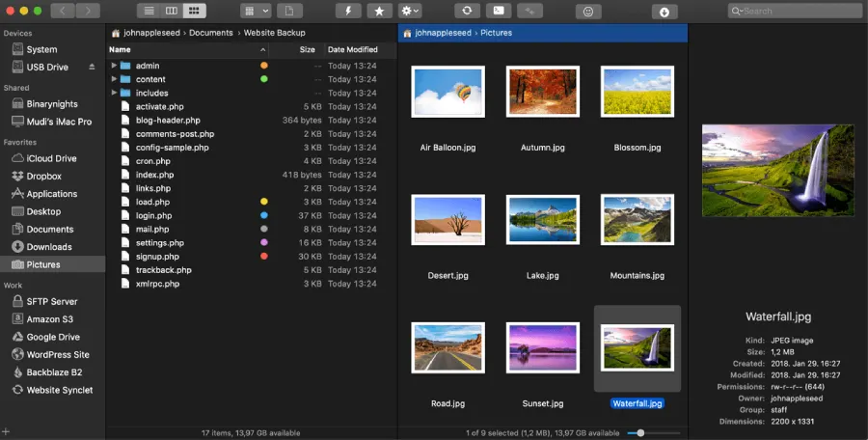The height and width of the screenshot is (440, 868).
Task: Click the smiley face toolbar icon
Action: click(x=588, y=11)
